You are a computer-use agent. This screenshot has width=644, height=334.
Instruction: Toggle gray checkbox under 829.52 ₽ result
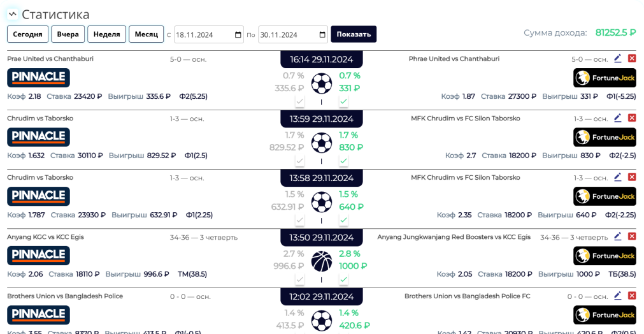pyautogui.click(x=299, y=161)
